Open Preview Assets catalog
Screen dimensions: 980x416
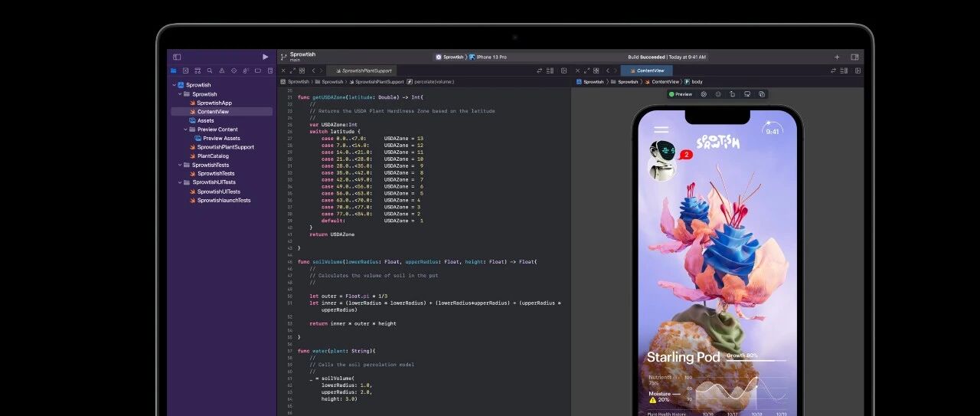point(217,139)
